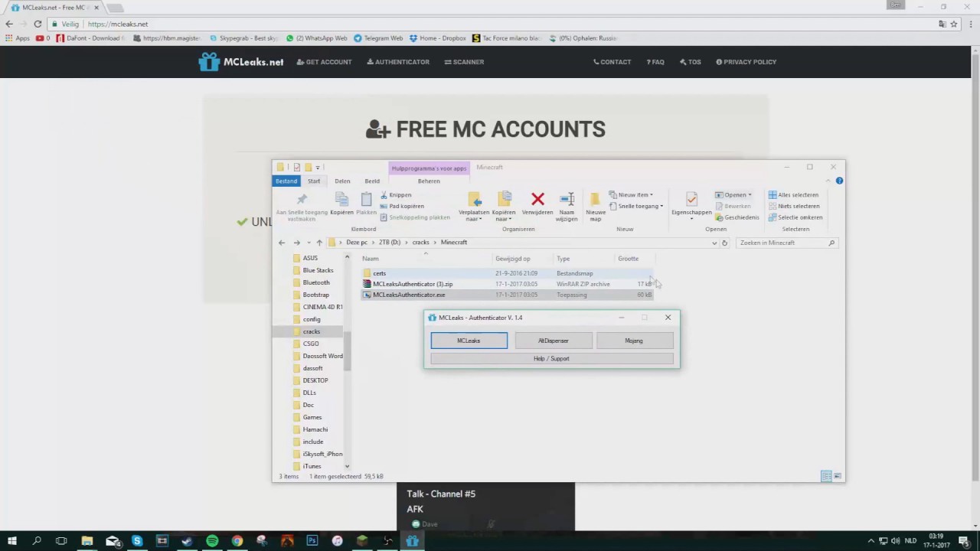
Task: Collapse the Explorer ribbon with chevron
Action: click(x=829, y=181)
